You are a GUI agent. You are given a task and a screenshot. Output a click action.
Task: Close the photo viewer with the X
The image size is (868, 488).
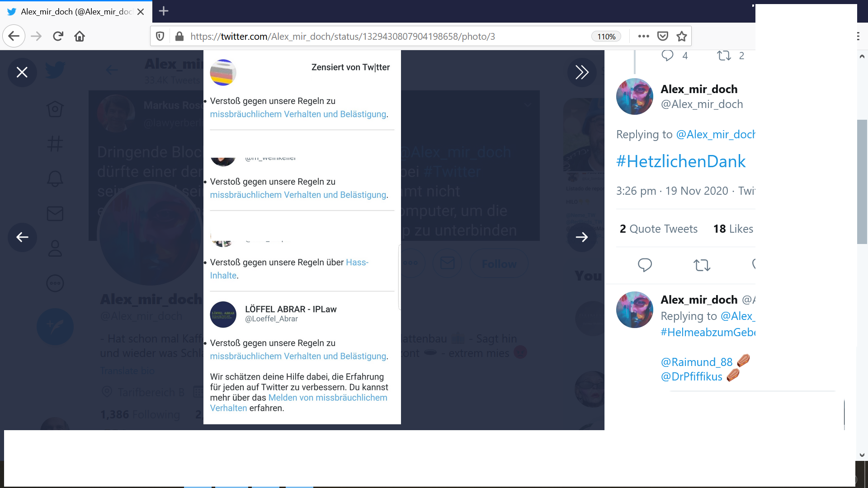point(22,72)
